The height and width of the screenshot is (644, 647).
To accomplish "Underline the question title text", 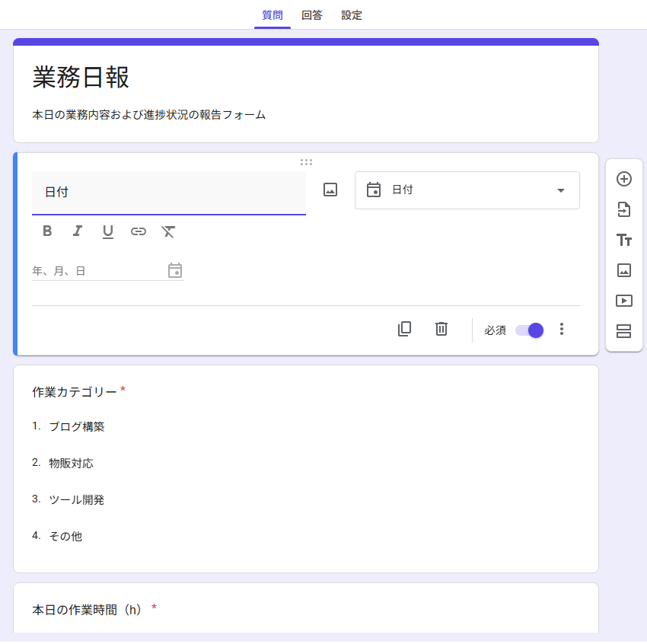I will [x=107, y=231].
